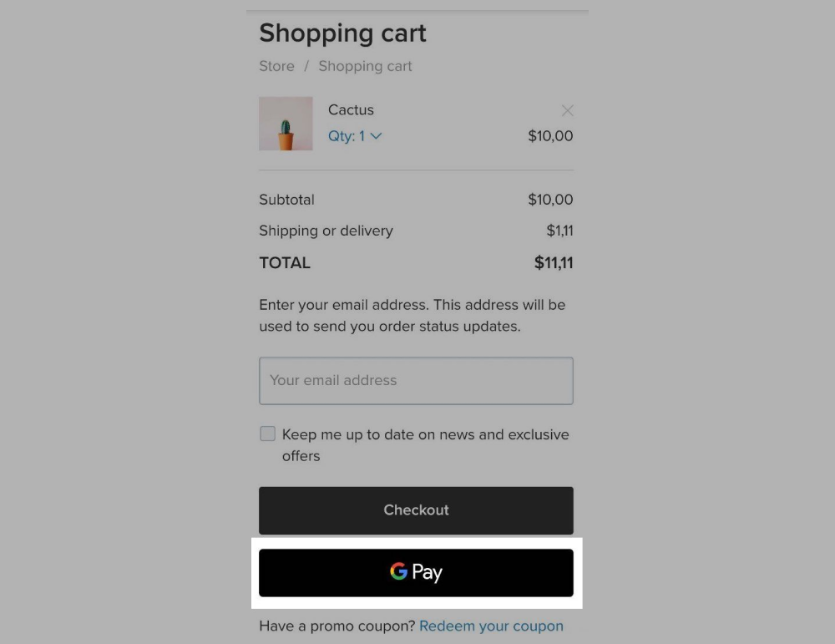Viewport: 835px width, 644px height.
Task: Tap the G Pay branding inside the black button
Action: [416, 572]
